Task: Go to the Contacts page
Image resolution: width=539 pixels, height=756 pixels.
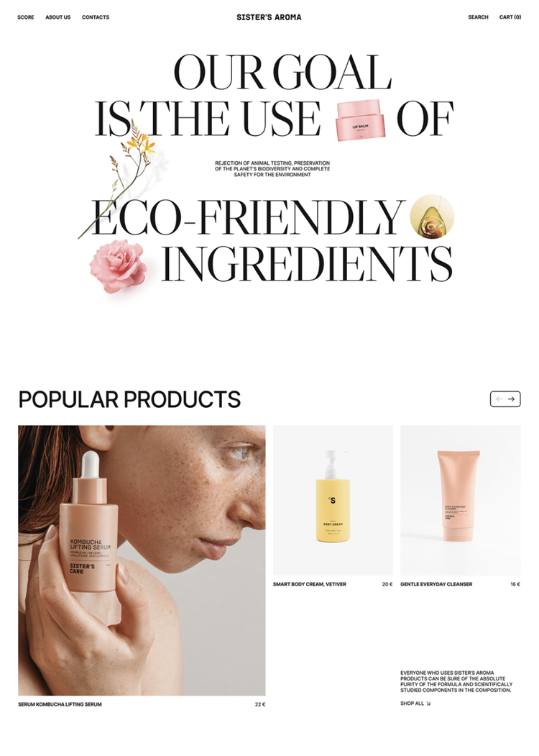Action: 96,17
